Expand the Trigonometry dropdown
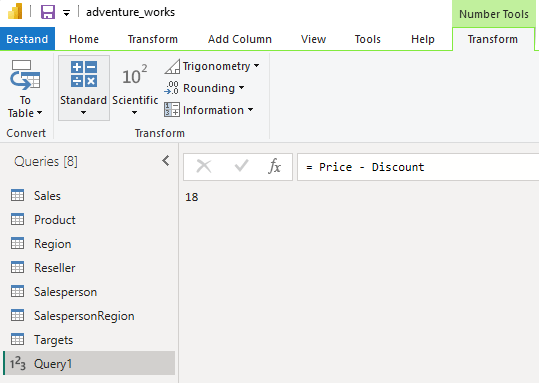539x383 pixels. point(212,66)
